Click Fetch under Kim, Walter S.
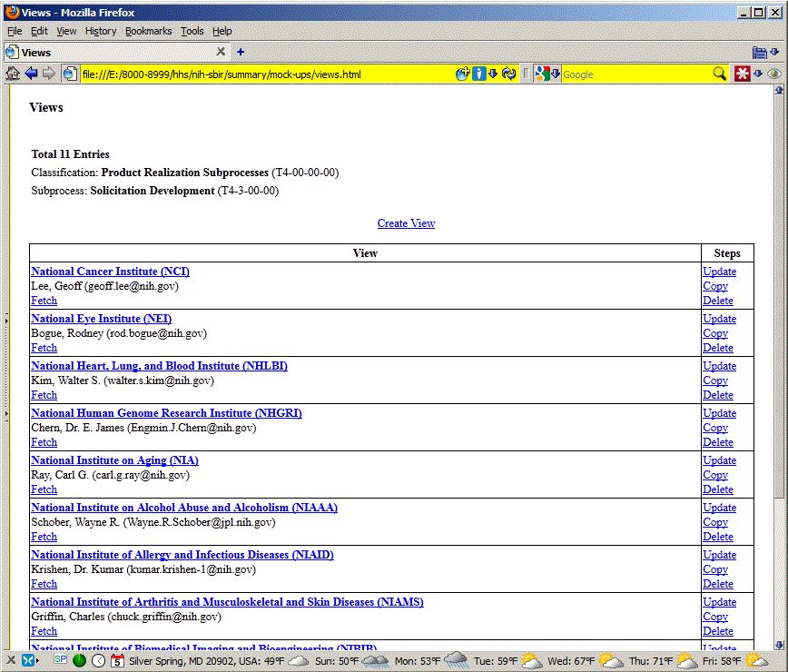Image resolution: width=788 pixels, height=672 pixels. (x=44, y=395)
